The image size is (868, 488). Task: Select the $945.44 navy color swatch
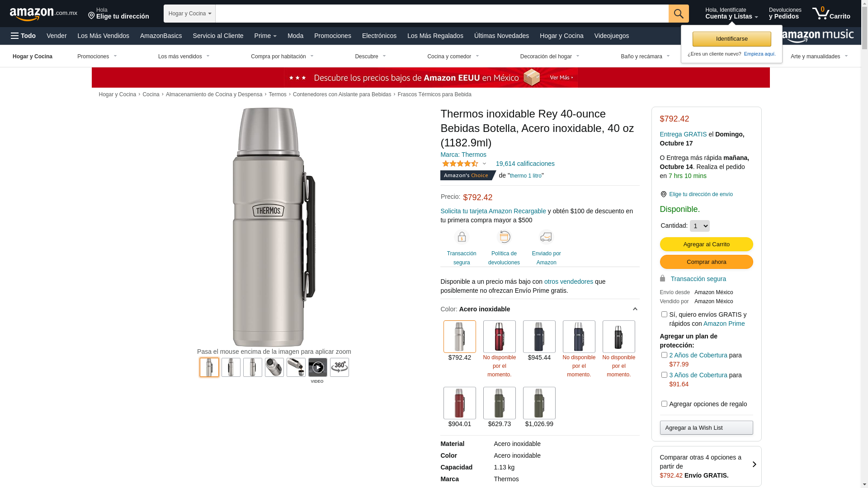point(539,337)
